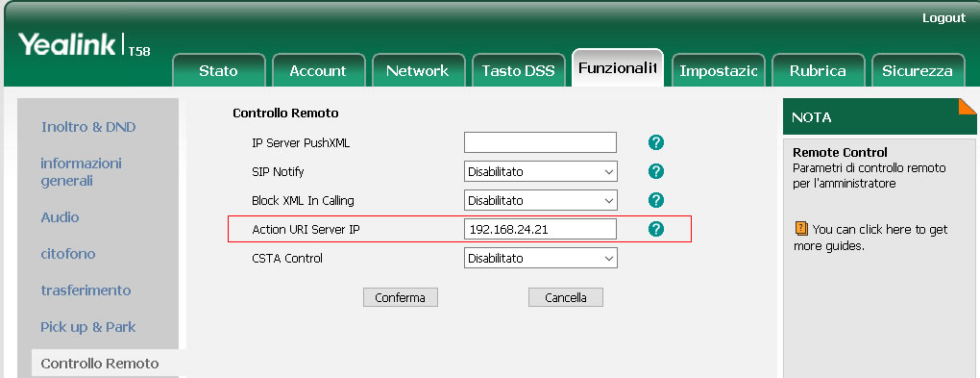Open the Impostazic tab
Image resolution: width=980 pixels, height=378 pixels.
[x=718, y=71]
